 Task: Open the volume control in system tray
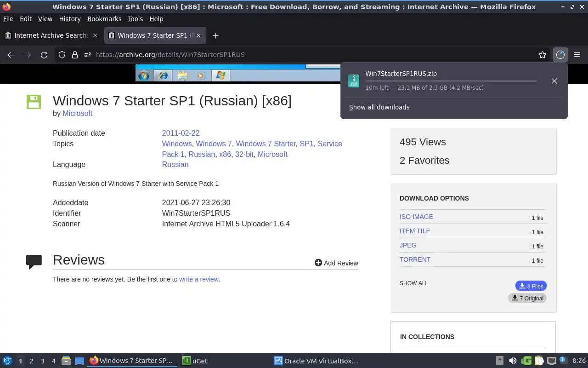click(x=513, y=361)
